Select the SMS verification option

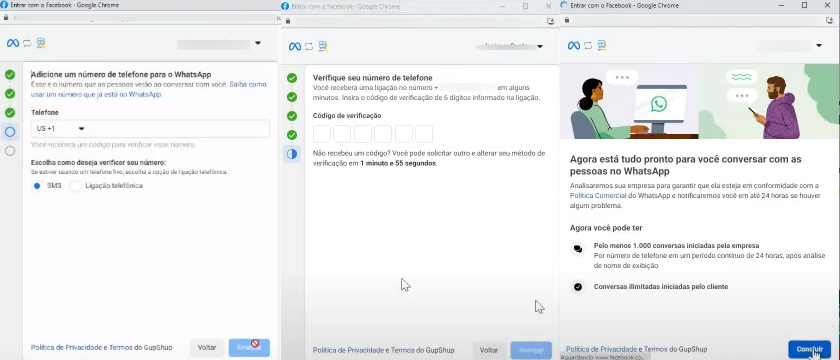click(x=37, y=186)
